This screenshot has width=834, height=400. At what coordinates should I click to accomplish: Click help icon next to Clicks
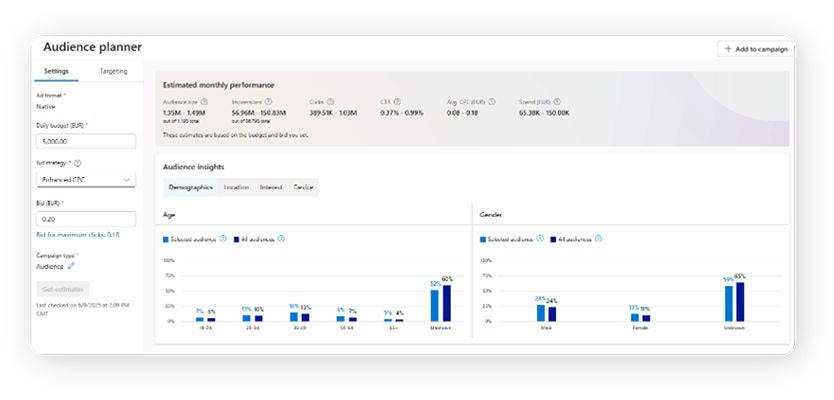coord(330,101)
